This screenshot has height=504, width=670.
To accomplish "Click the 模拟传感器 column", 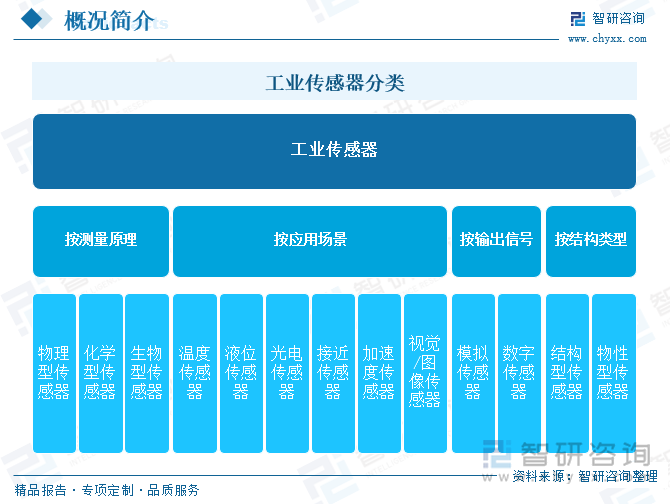I will pyautogui.click(x=473, y=373).
